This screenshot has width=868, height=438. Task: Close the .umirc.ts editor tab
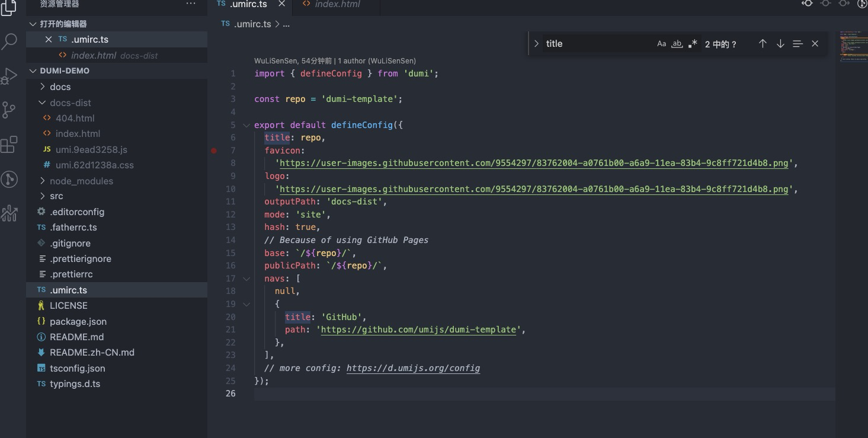point(281,4)
